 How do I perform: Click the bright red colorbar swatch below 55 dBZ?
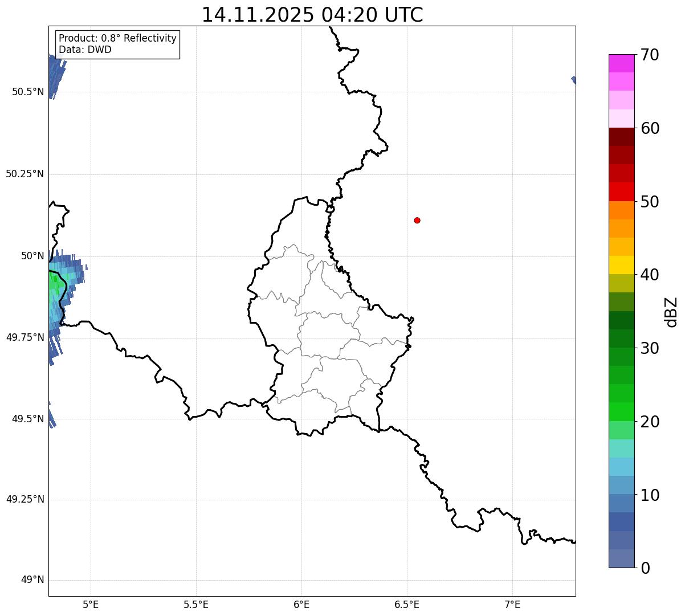(x=621, y=192)
